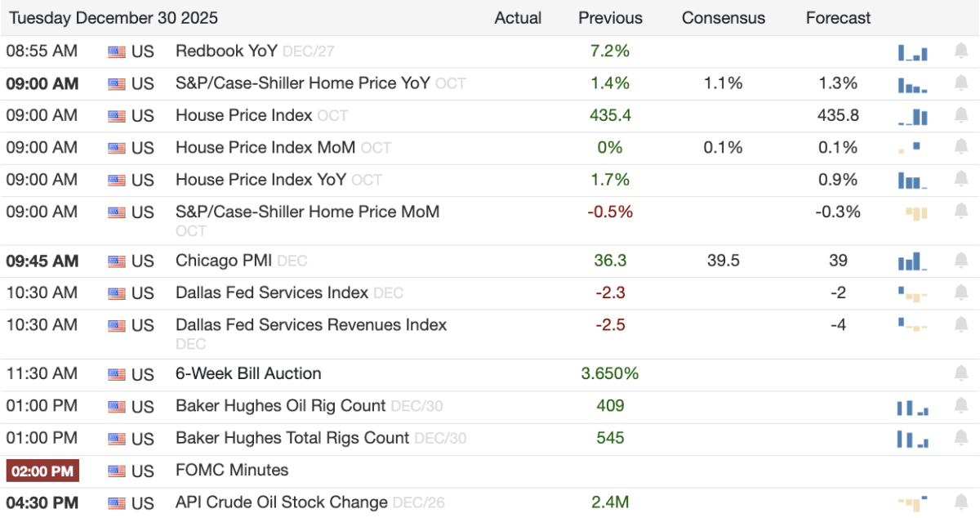Click the API Crude Oil Stock Change mini chart
The height and width of the screenshot is (518, 980).
click(x=912, y=502)
